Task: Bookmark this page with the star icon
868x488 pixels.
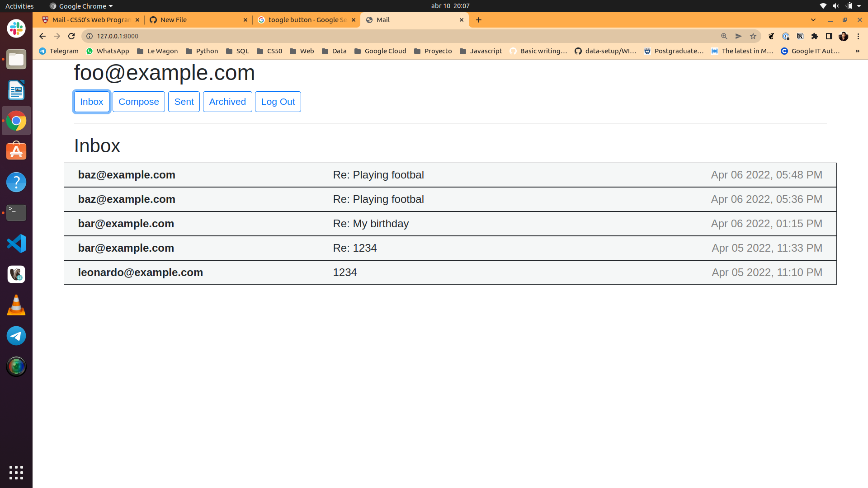Action: coord(753,36)
